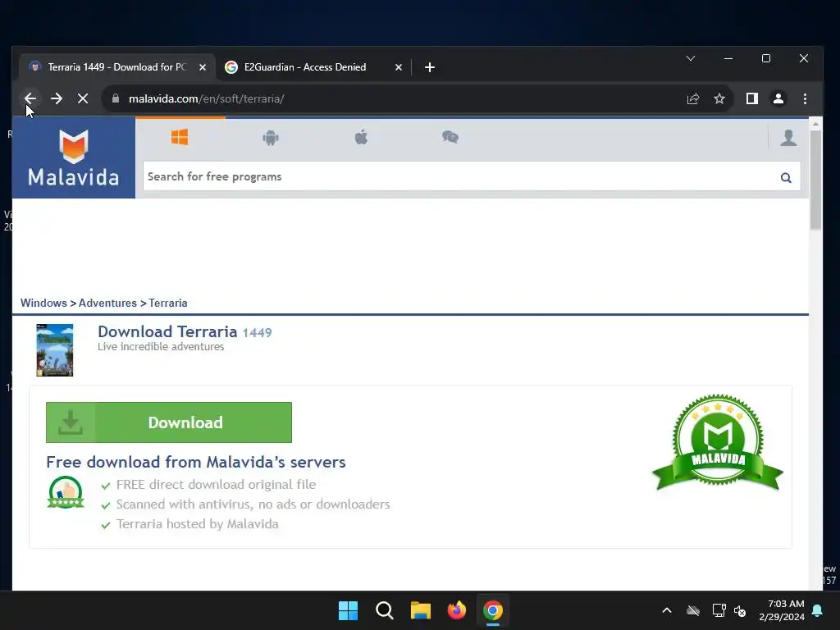Viewport: 840px width, 630px height.
Task: Expand the tab search chevron
Action: (691, 58)
